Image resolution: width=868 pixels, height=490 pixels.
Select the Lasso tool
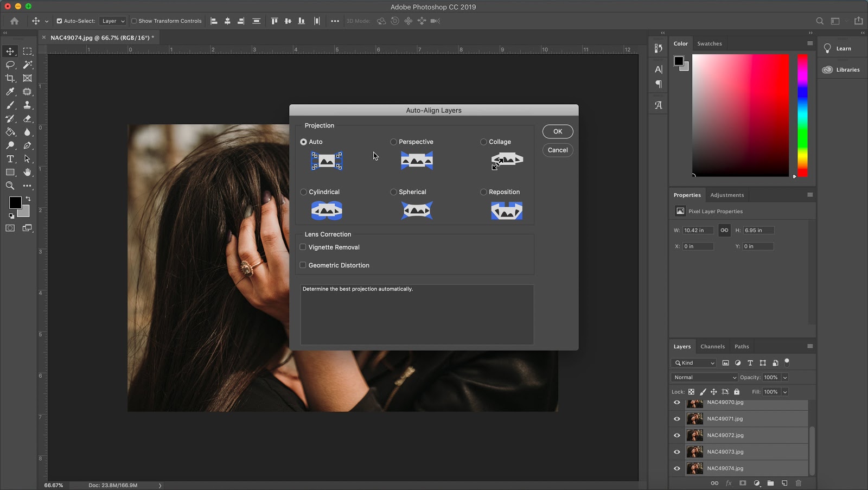[10, 65]
